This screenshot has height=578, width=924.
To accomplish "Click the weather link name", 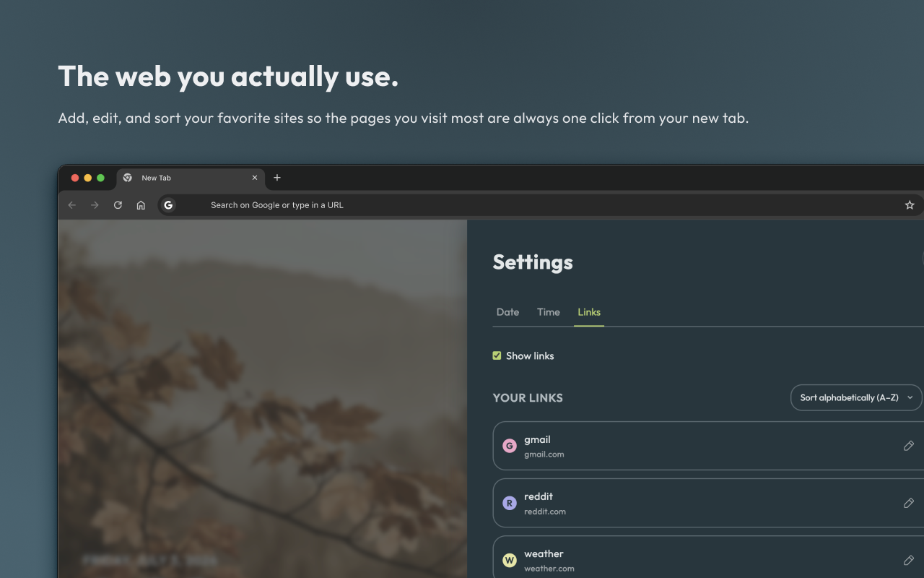I will [544, 554].
